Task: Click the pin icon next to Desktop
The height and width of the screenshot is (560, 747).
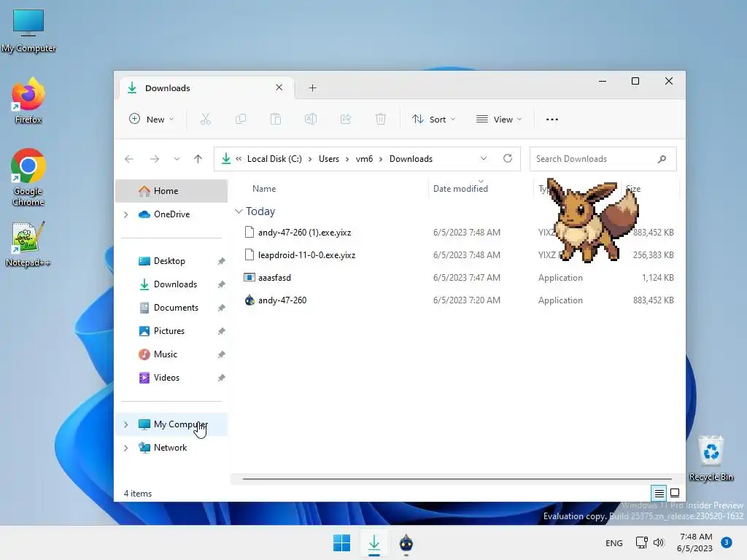Action: [x=221, y=261]
